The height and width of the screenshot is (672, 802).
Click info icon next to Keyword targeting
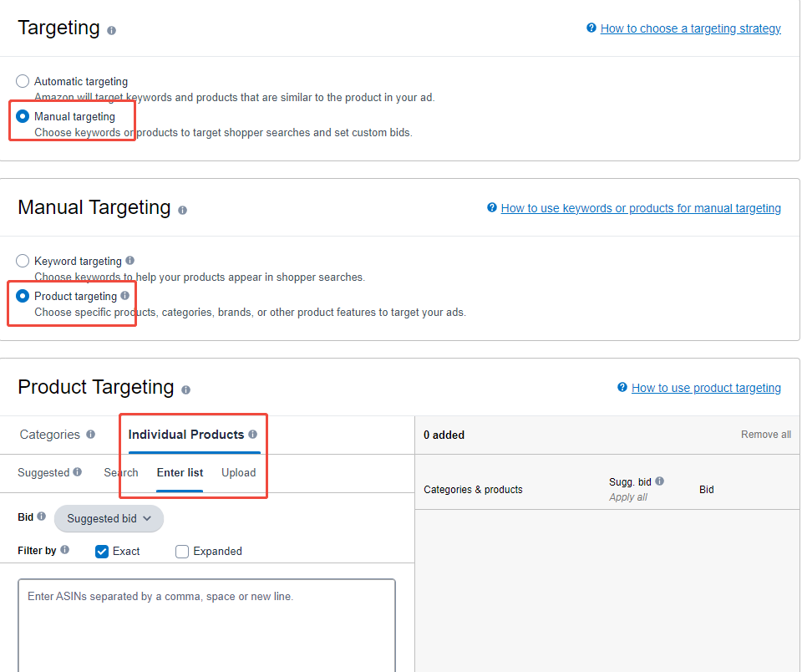tap(129, 261)
